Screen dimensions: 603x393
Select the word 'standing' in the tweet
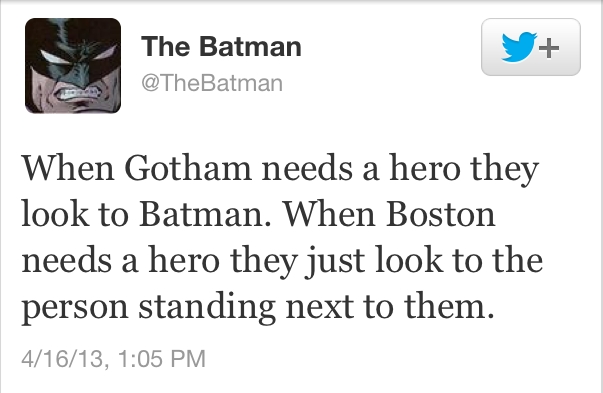(207, 308)
